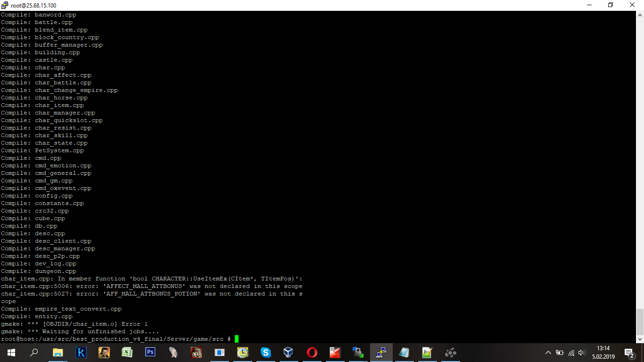The image size is (644, 362).
Task: Launch Opera browser from taskbar
Action: click(x=312, y=352)
